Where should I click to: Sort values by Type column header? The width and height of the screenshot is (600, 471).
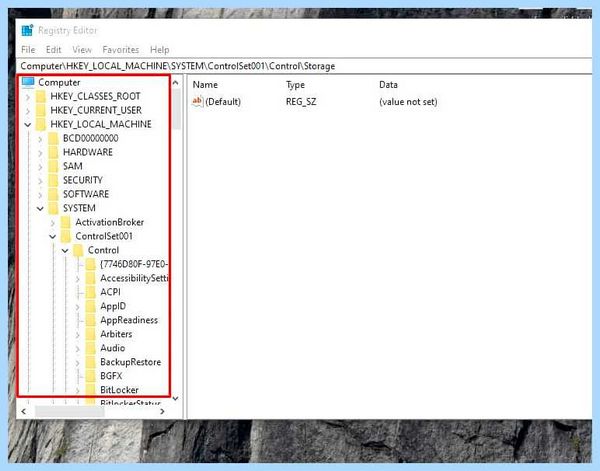click(295, 85)
